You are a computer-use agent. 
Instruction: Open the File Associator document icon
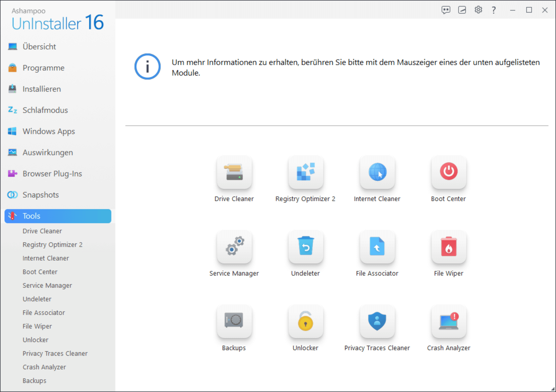click(377, 247)
